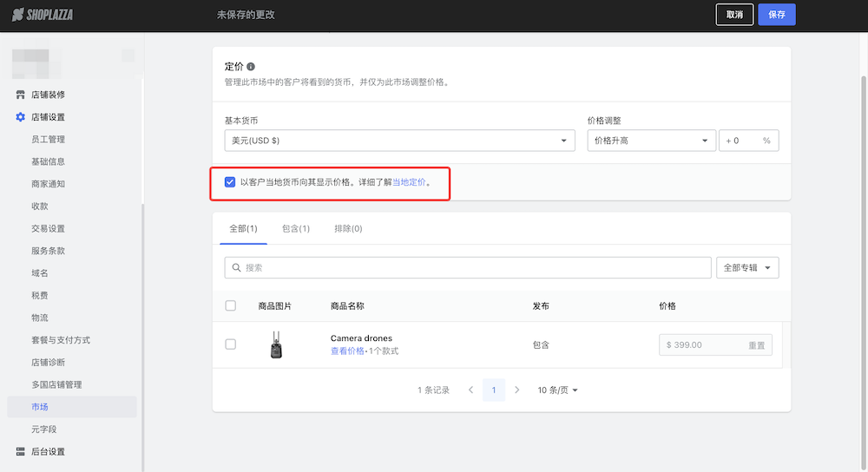The image size is (868, 472).
Task: Open the 基本货币 currency dropdown
Action: pos(399,141)
